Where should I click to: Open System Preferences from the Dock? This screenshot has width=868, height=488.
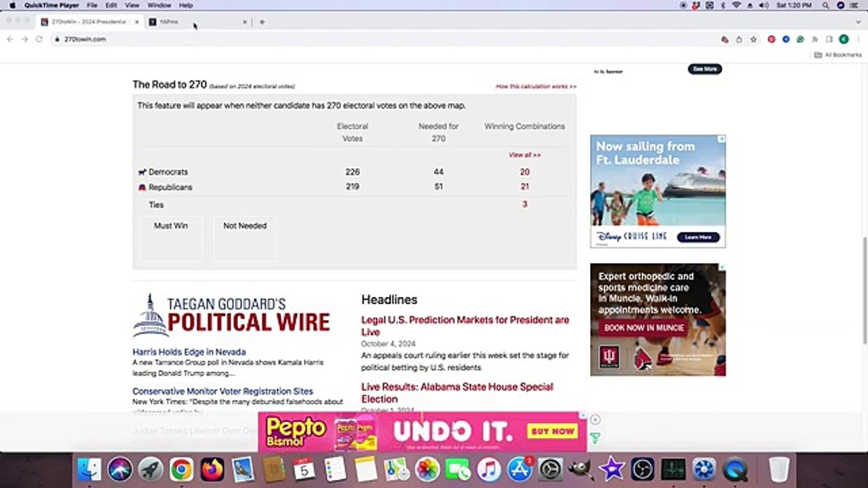[x=550, y=469]
